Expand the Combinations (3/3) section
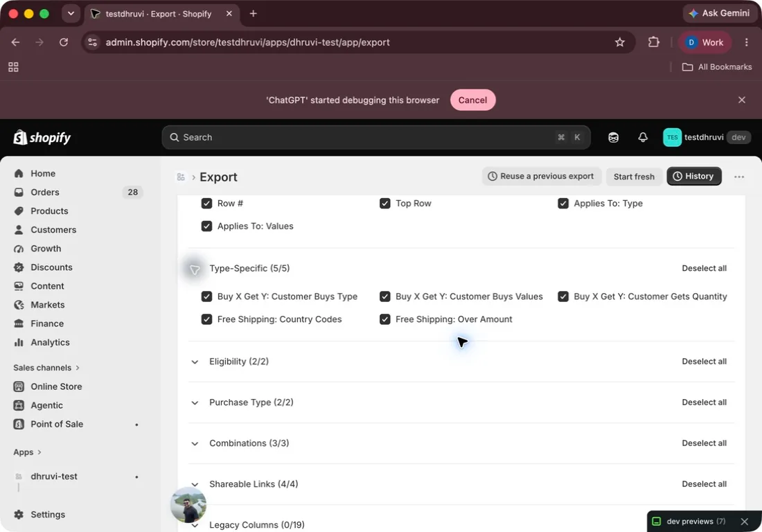 click(195, 443)
